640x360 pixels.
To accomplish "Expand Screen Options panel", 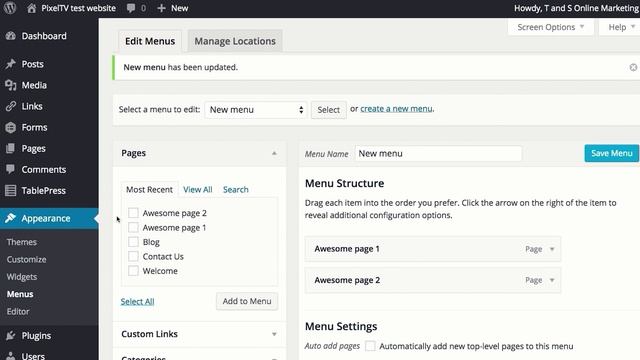I will [x=550, y=27].
